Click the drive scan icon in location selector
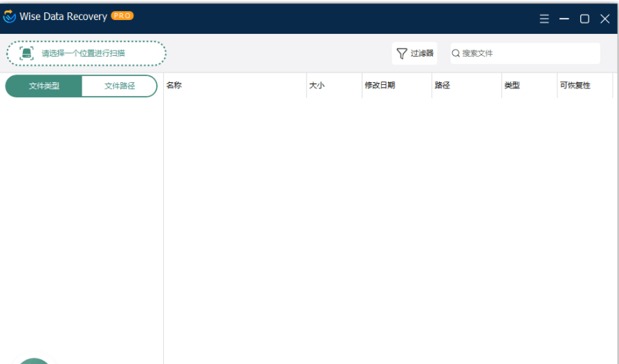This screenshot has width=619, height=364. coord(26,53)
